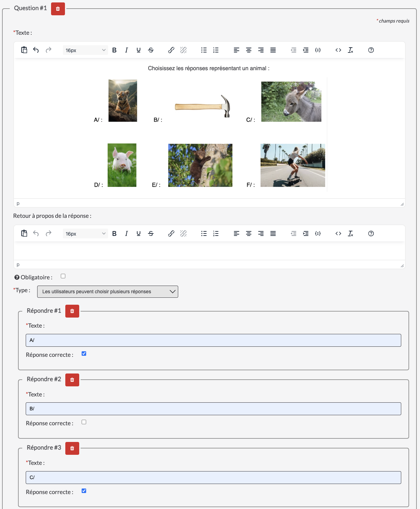Open font size dropdown in Retour editor
The image size is (420, 509).
point(85,233)
